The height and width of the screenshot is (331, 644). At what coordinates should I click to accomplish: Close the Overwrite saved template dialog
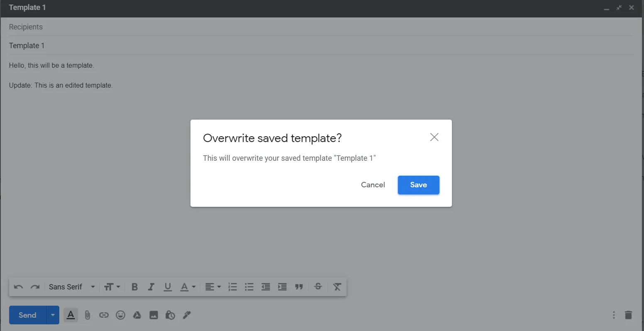434,137
